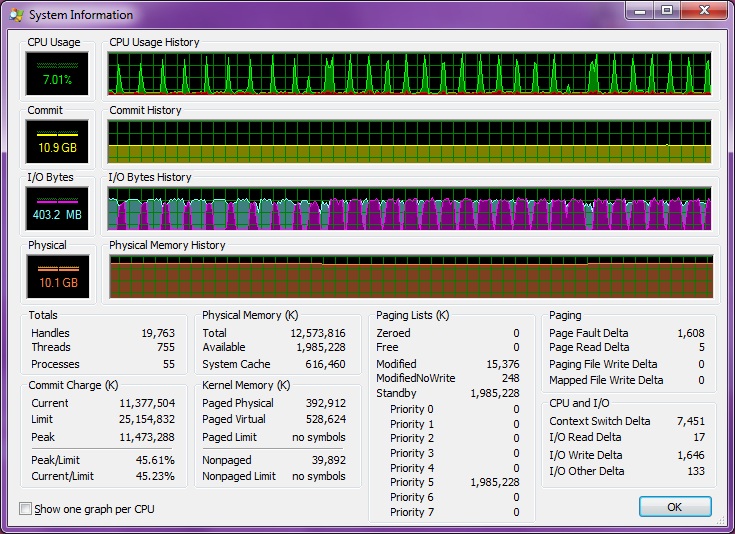Click Nonpaged value 39,892
This screenshot has width=735, height=534.
[329, 460]
